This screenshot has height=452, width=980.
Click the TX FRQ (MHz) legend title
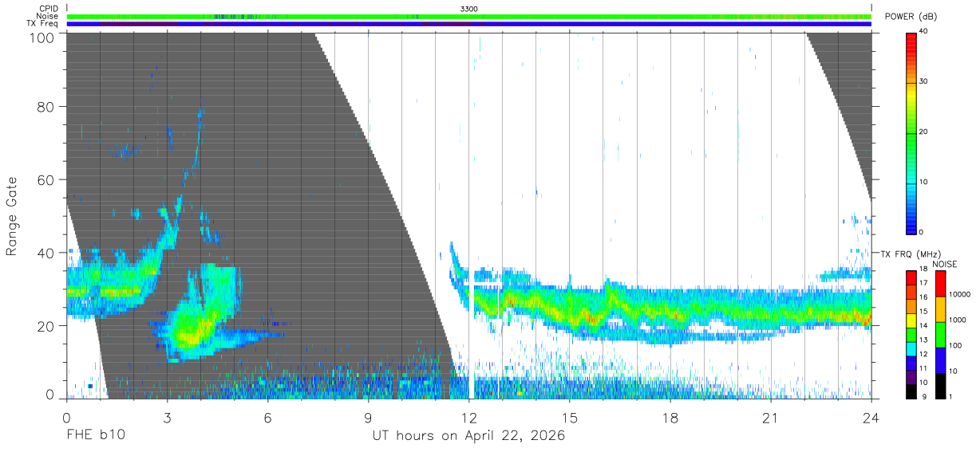tap(912, 254)
